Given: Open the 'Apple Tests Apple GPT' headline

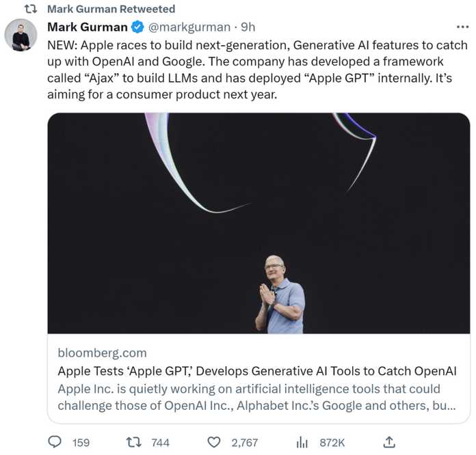Looking at the screenshot, I should click(257, 371).
